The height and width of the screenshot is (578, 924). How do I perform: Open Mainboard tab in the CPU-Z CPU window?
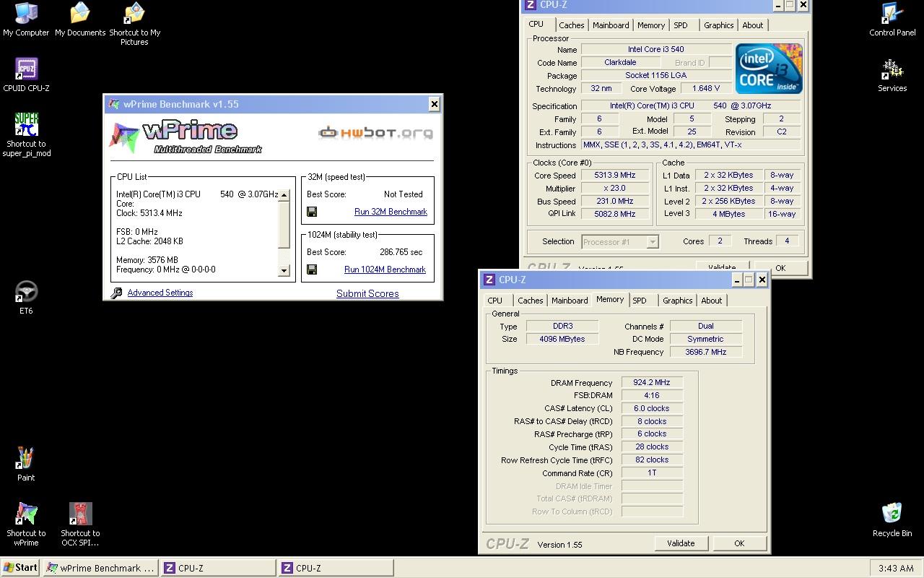611,25
